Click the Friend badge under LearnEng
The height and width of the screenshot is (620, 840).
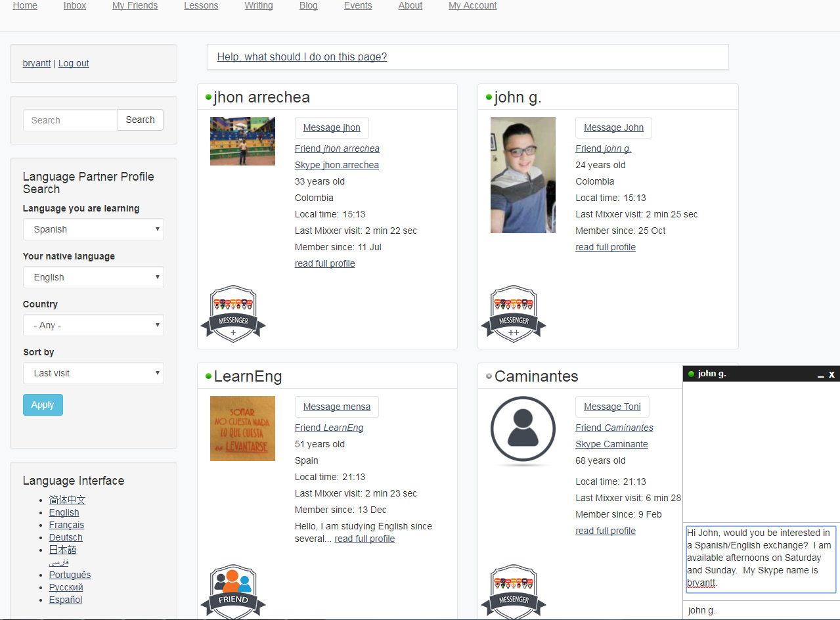233,591
